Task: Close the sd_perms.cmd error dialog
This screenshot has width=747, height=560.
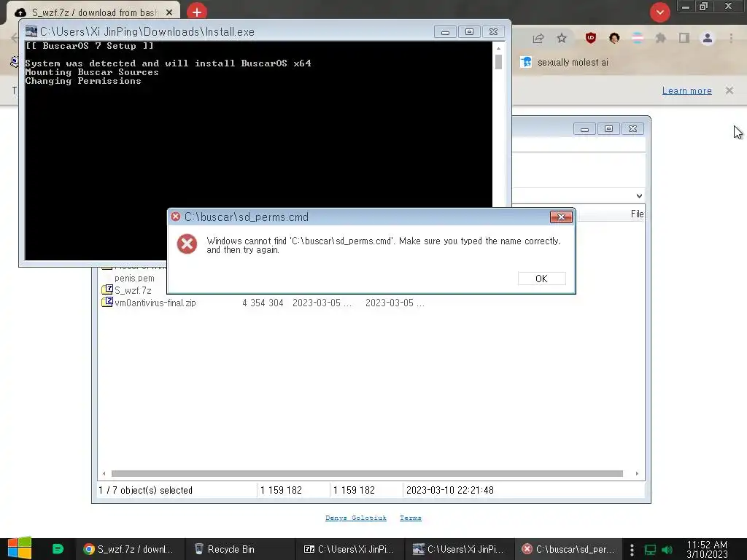Action: click(561, 217)
